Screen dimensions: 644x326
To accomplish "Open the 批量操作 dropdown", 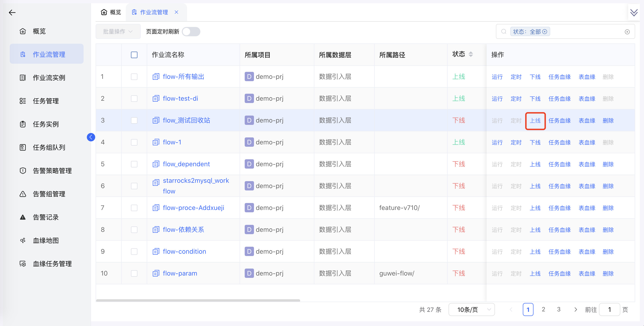I will click(x=118, y=31).
